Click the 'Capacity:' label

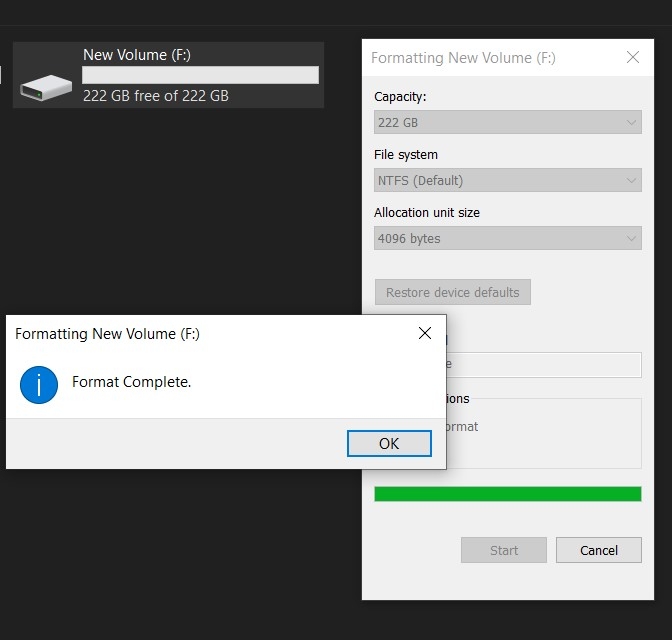click(x=400, y=97)
